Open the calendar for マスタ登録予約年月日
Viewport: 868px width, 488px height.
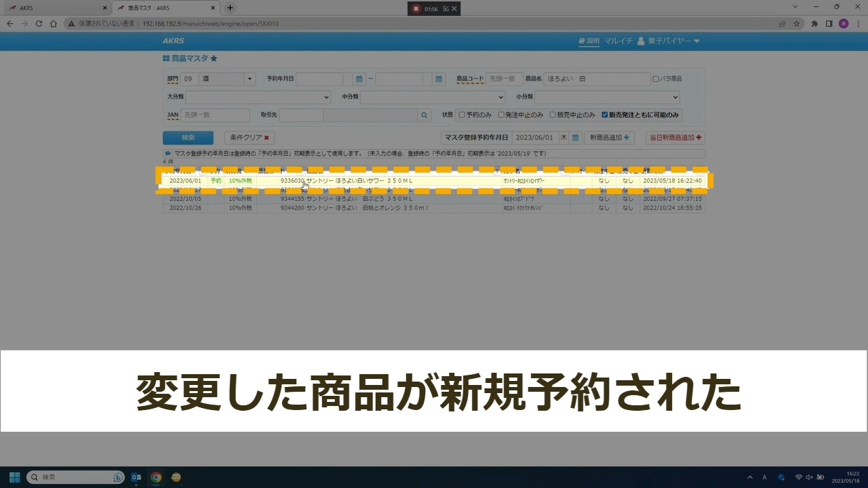(575, 138)
